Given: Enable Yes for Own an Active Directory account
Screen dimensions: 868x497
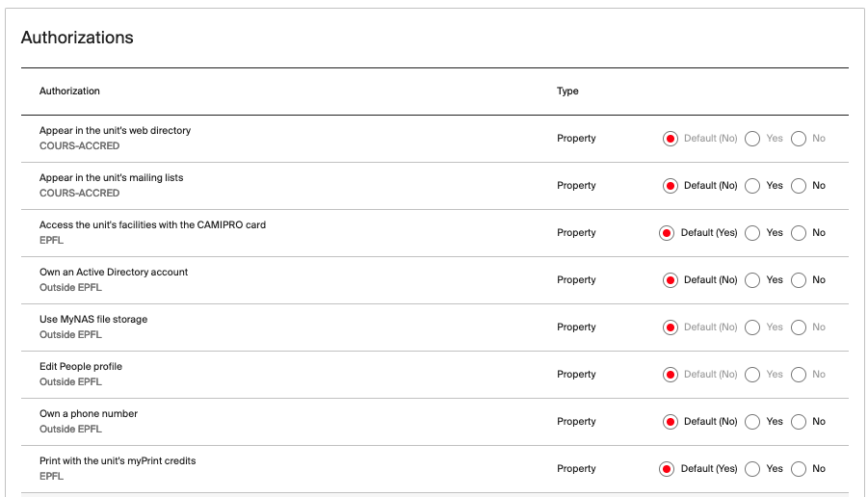Looking at the screenshot, I should 752,280.
